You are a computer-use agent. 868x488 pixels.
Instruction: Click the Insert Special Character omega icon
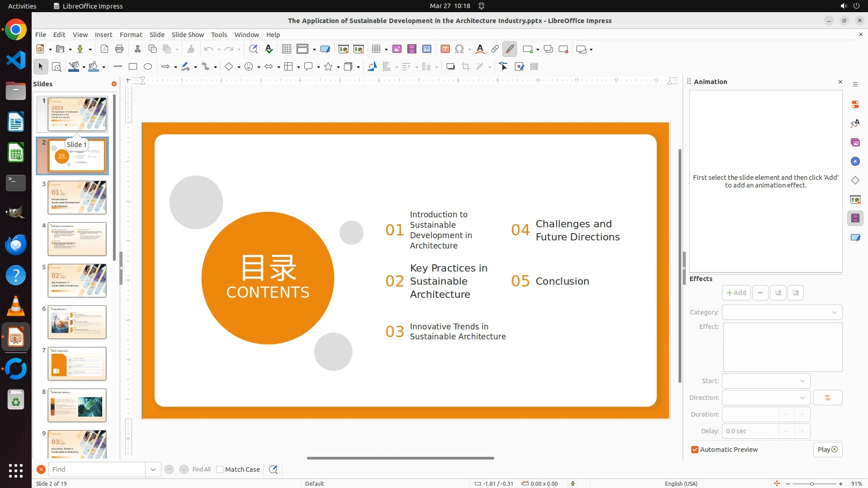coord(459,49)
